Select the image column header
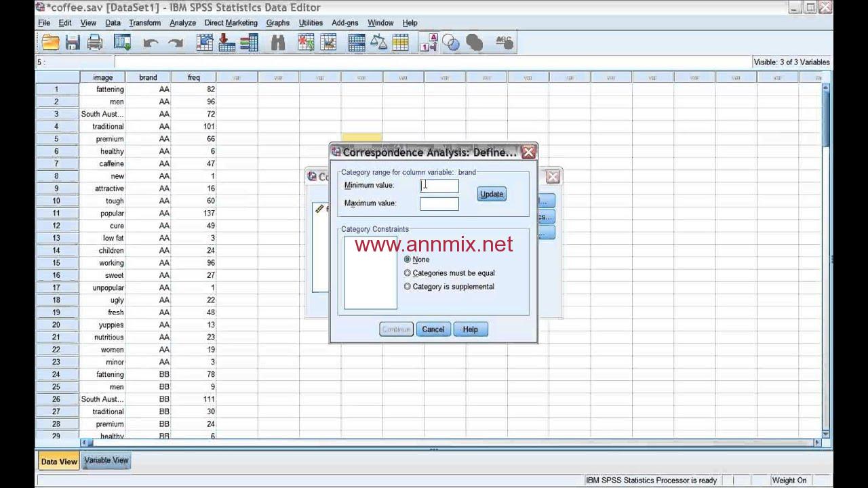Viewport: 868px width, 488px height. tap(103, 77)
